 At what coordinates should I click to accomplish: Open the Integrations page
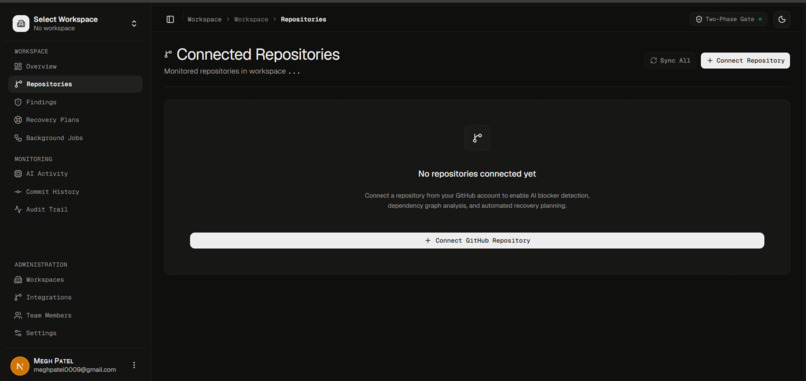pos(76,297)
